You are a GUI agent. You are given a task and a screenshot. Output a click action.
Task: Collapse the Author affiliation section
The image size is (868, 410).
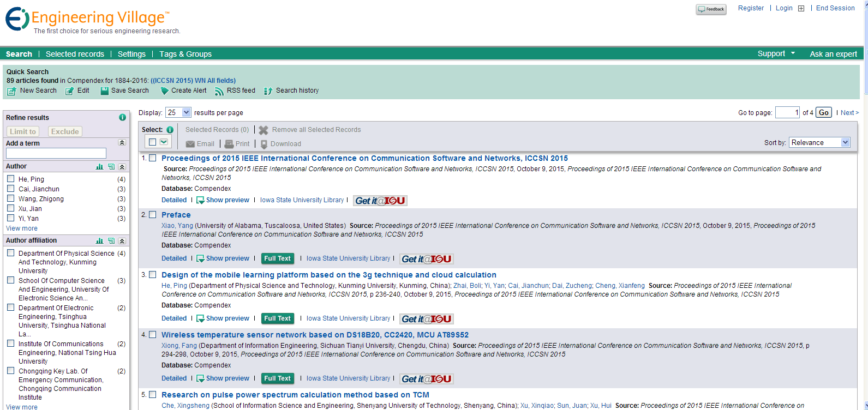122,240
